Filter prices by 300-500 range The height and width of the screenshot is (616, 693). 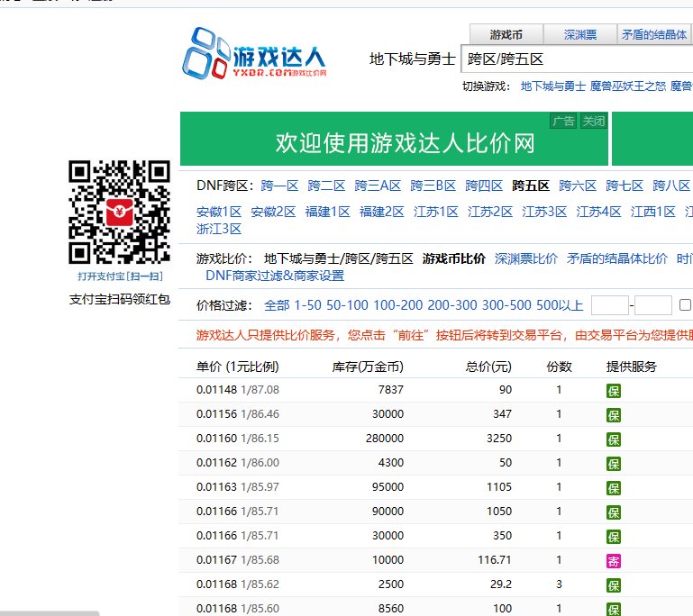[x=507, y=305]
